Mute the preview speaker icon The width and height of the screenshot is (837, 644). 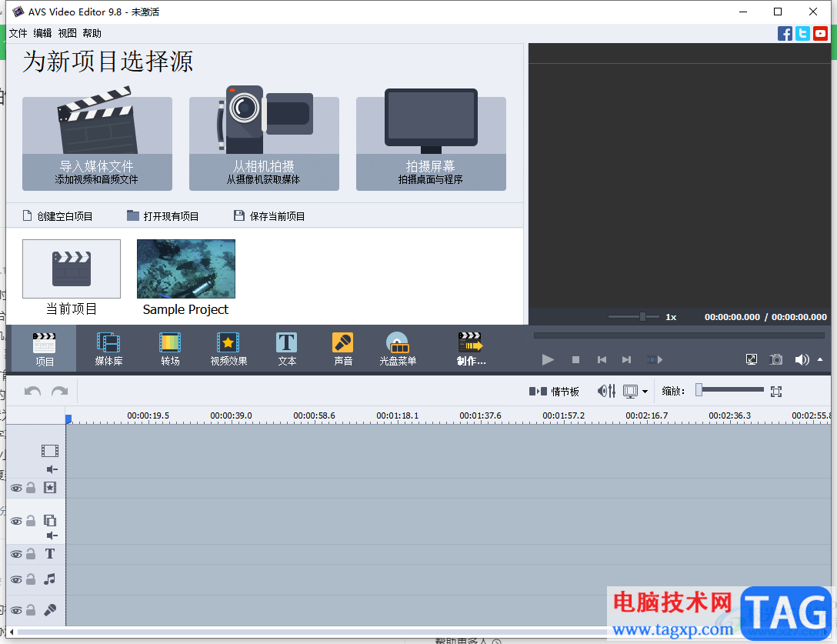[x=802, y=360]
